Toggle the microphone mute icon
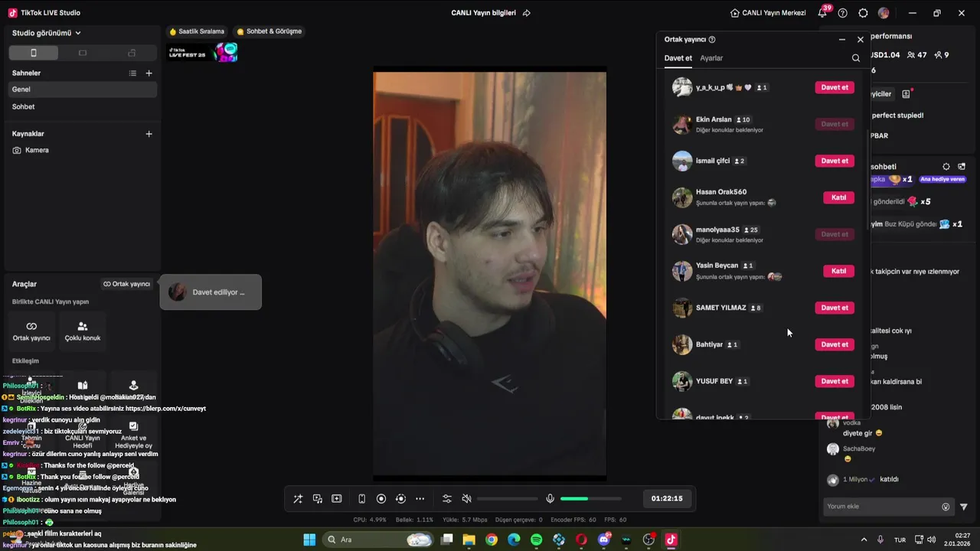This screenshot has height=551, width=980. (x=550, y=499)
